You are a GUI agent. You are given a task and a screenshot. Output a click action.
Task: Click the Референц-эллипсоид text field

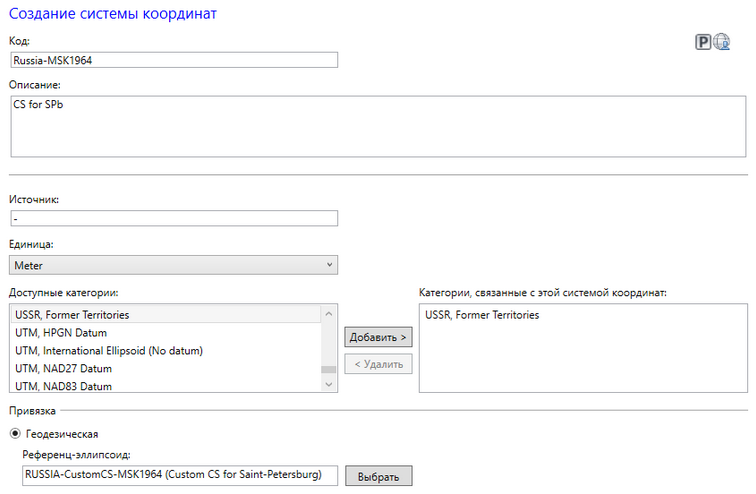tap(180, 476)
